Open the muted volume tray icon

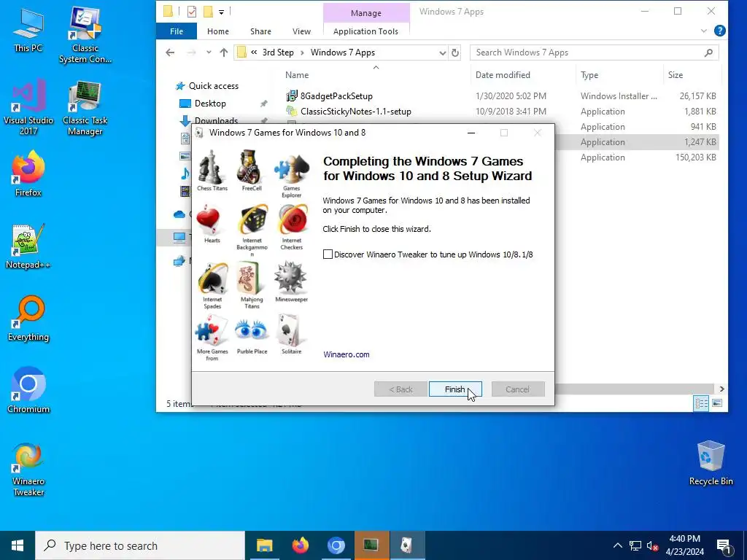pos(652,545)
